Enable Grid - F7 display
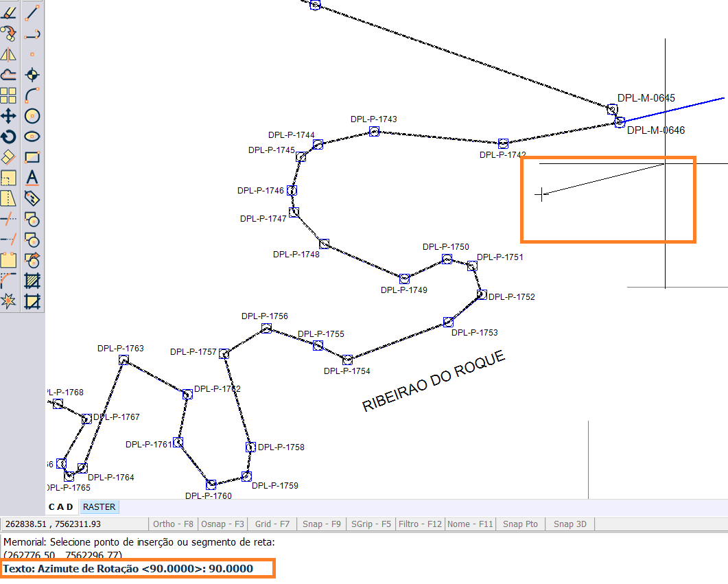Screen dimensions: 728x584 pos(272,524)
